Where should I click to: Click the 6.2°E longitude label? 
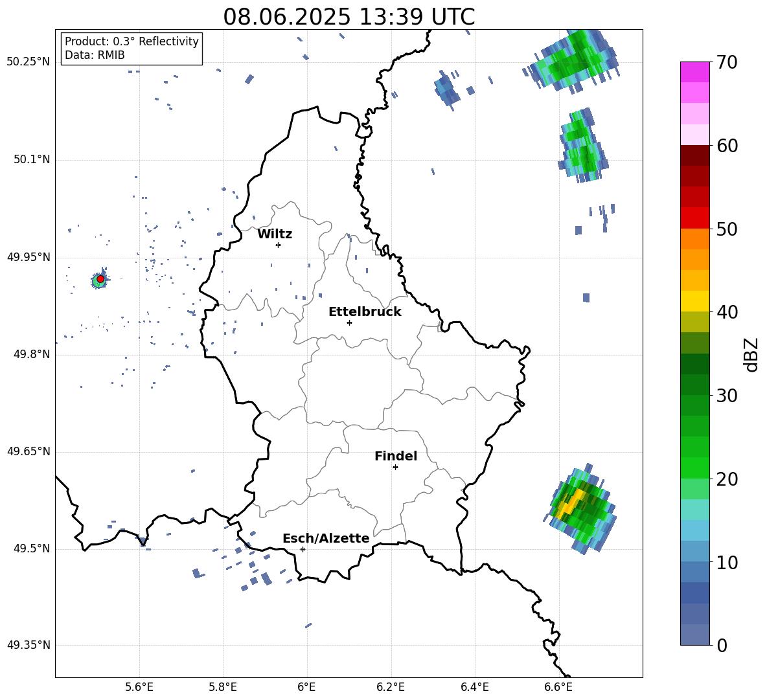[x=391, y=687]
